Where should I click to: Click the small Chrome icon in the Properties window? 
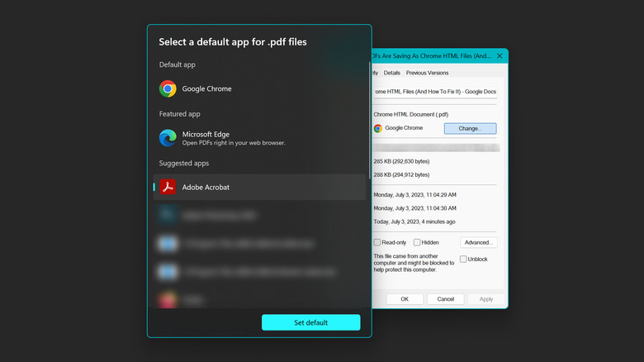[x=378, y=128]
